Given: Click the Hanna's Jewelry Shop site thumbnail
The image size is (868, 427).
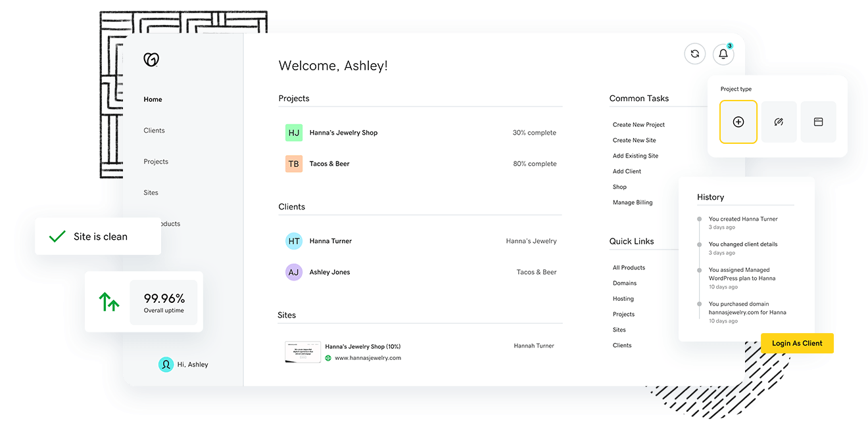Looking at the screenshot, I should (303, 352).
